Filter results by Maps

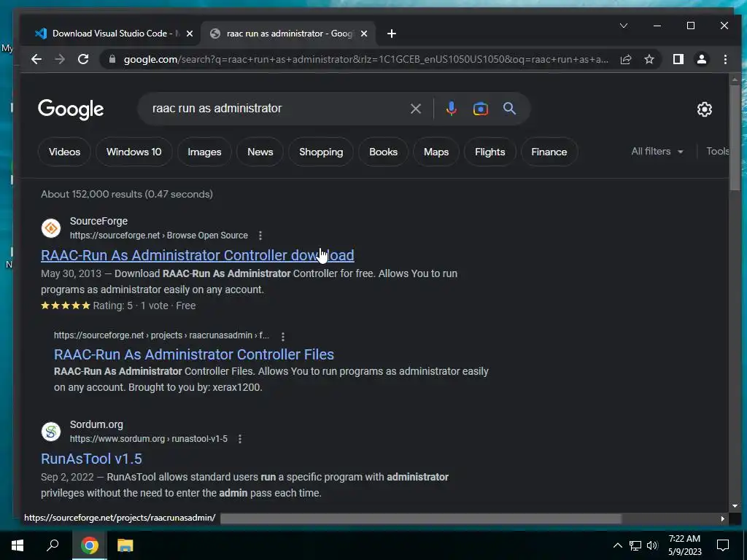coord(436,152)
